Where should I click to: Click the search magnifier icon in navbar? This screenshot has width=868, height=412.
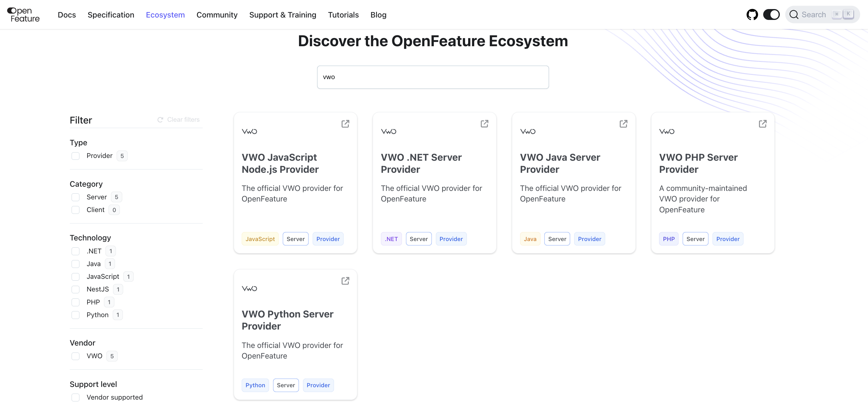click(793, 14)
